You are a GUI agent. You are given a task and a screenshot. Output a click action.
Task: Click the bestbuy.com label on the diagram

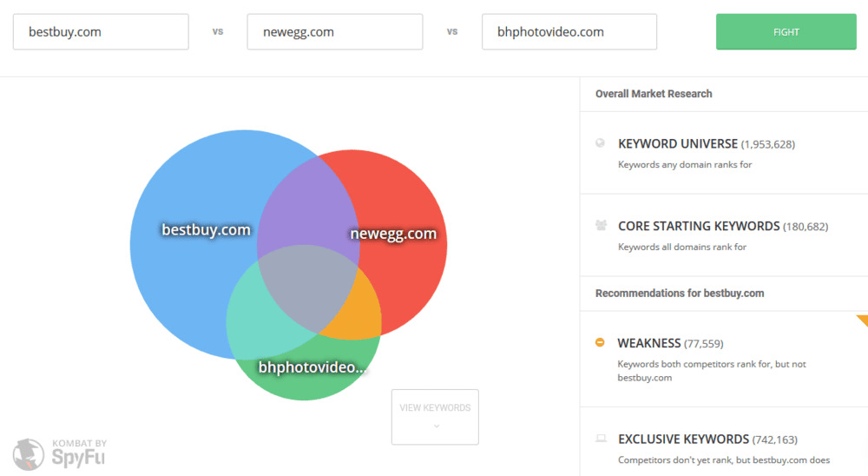point(206,229)
